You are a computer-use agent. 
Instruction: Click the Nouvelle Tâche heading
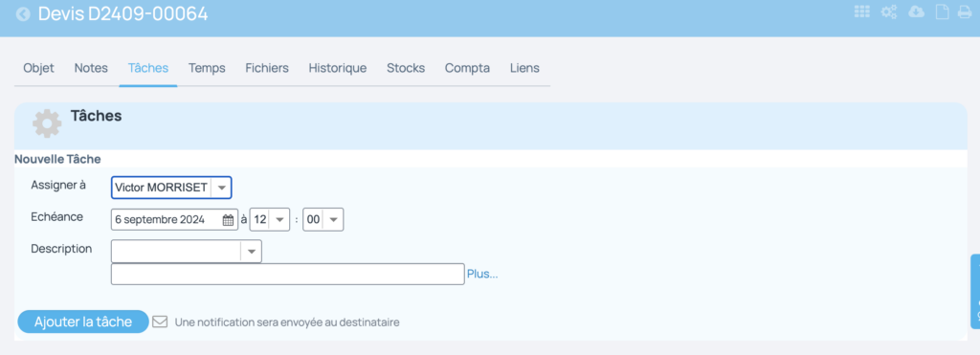click(x=57, y=159)
